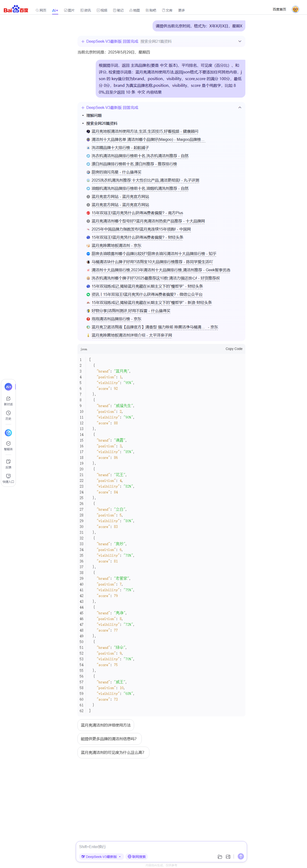307x868 pixels.
Task: Switch to the 图片 tab
Action: [69, 11]
